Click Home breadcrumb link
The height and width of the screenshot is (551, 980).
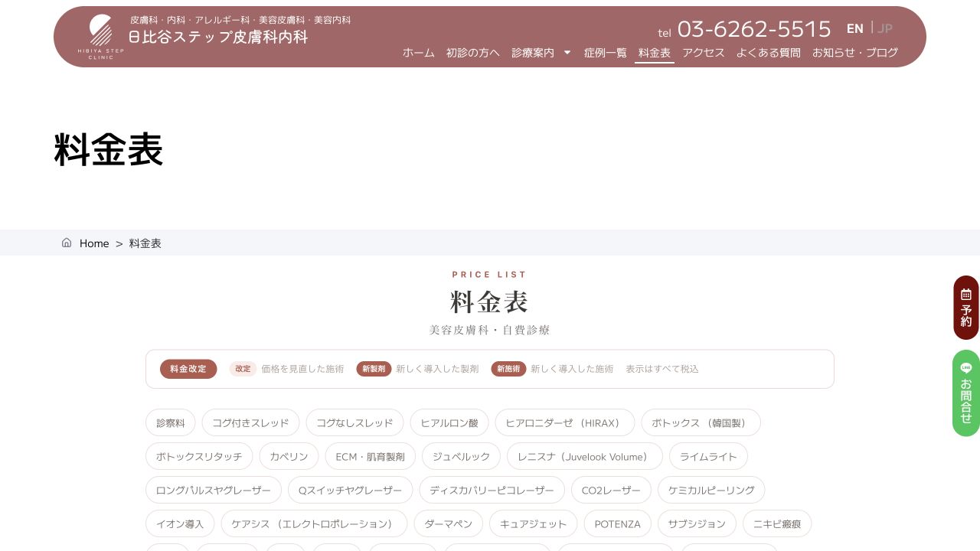(94, 243)
